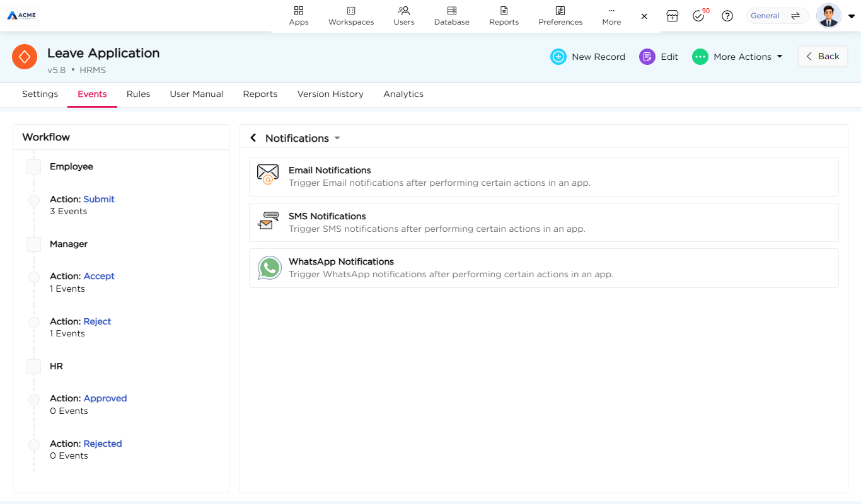Create a New Record

588,57
